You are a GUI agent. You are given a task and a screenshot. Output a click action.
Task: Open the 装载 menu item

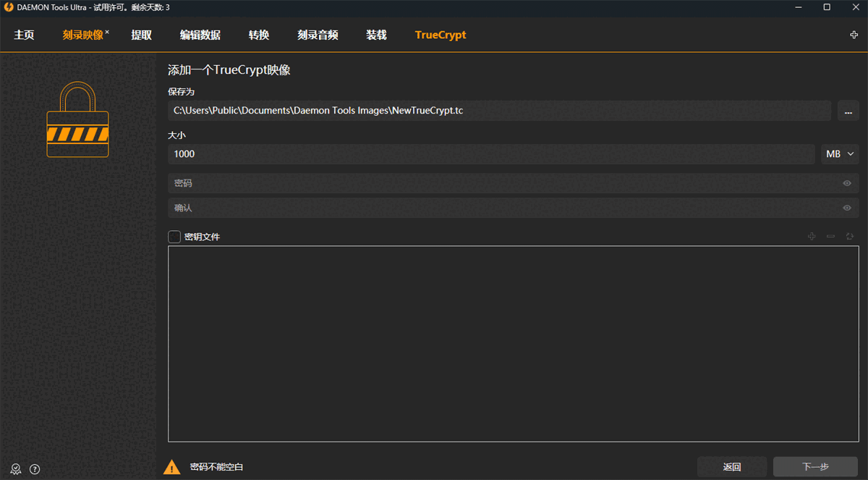pyautogui.click(x=376, y=34)
